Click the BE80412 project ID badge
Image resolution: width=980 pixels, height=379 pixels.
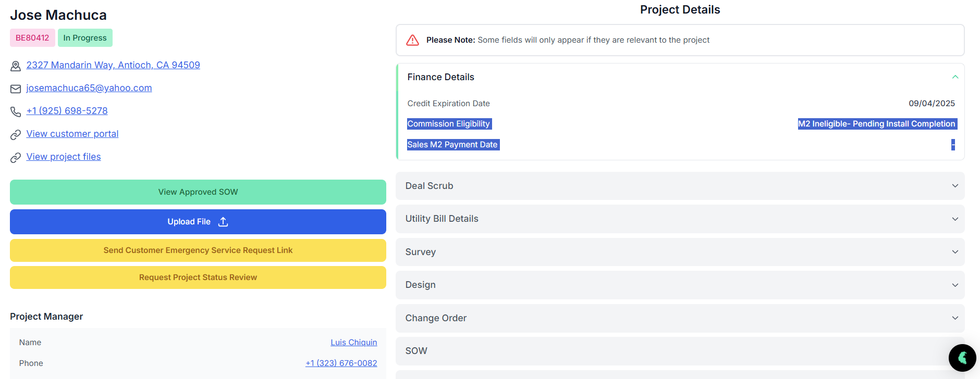click(x=32, y=38)
